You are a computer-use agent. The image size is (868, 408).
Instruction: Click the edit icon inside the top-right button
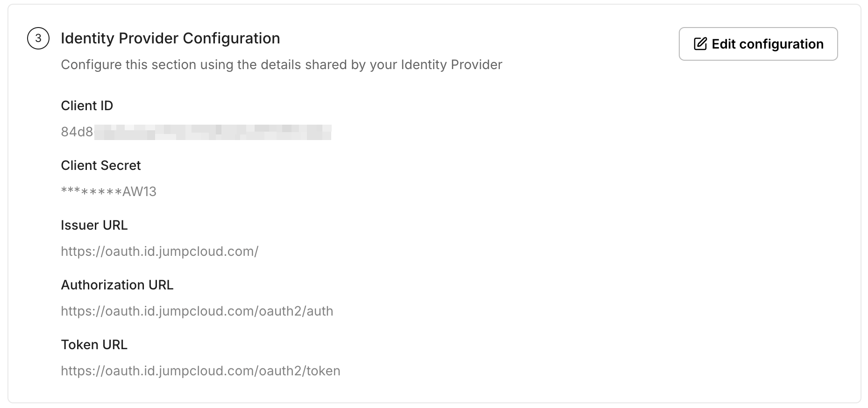(699, 43)
